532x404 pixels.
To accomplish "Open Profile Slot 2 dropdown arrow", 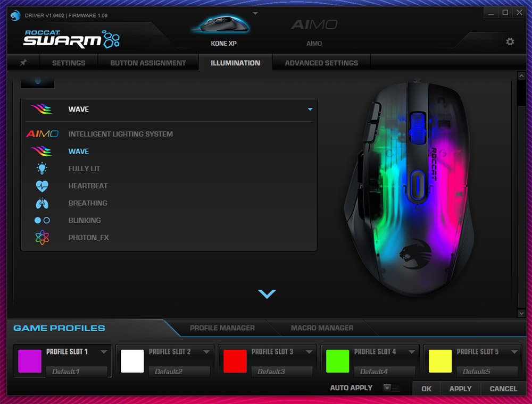I will click(206, 352).
